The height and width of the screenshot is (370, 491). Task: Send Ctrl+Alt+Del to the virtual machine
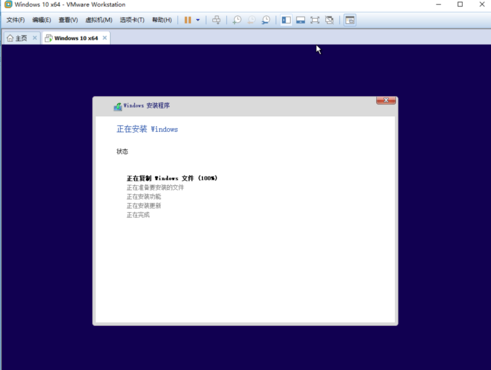click(216, 20)
